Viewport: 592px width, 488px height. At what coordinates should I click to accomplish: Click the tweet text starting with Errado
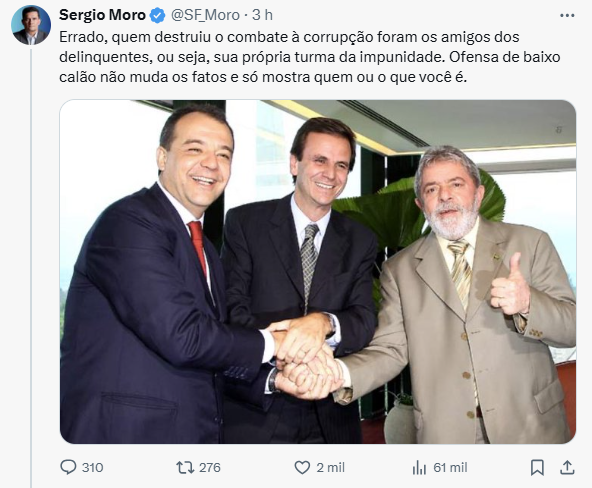click(x=310, y=57)
